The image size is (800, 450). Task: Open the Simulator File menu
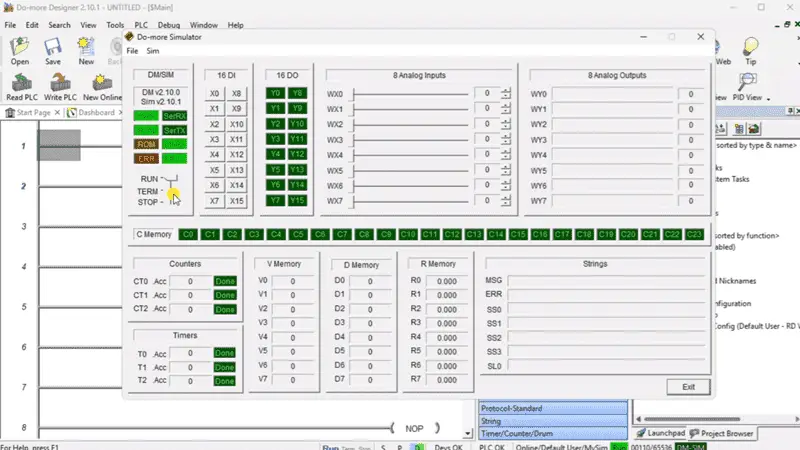(x=132, y=51)
